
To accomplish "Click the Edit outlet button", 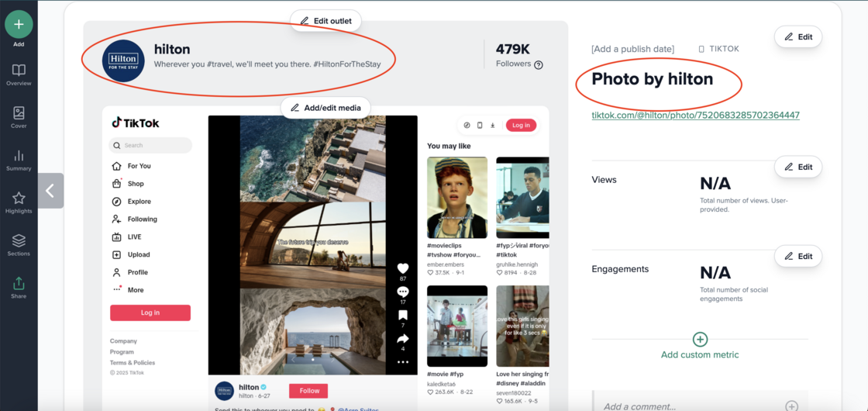I will pyautogui.click(x=325, y=20).
